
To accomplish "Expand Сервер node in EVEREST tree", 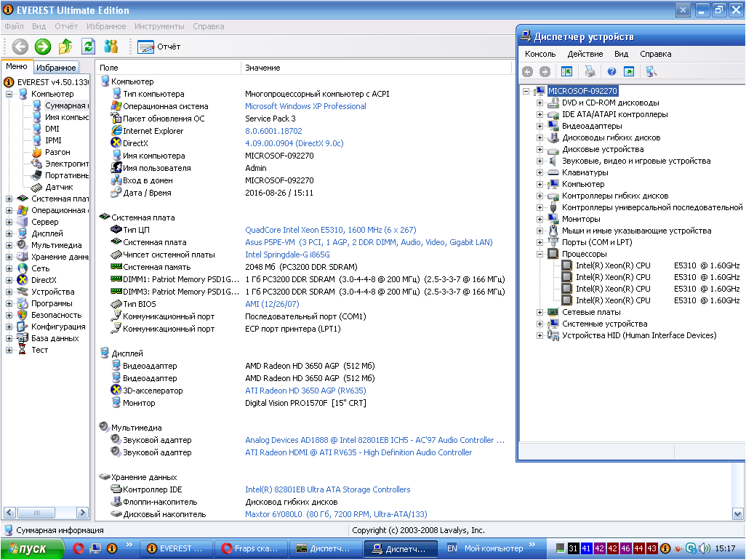I will click(9, 223).
